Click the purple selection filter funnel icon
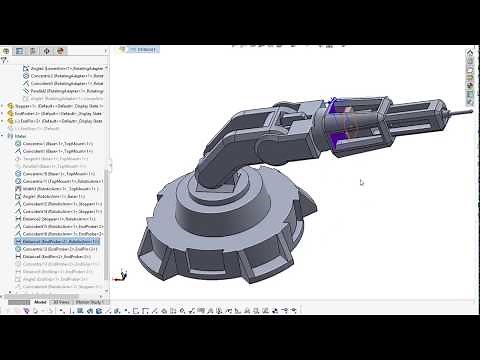The height and width of the screenshot is (360, 480). pos(27,311)
